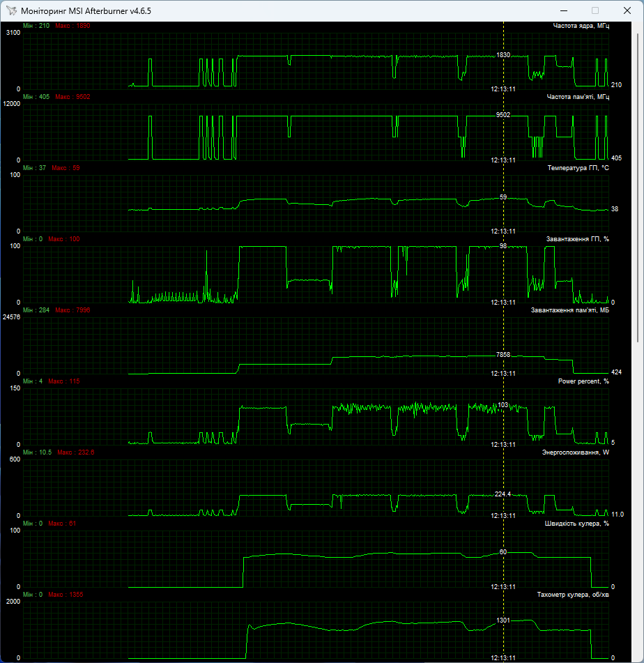
Task: Select the 'Завантаження пам'яті, МБ' graph label
Action: click(x=570, y=310)
